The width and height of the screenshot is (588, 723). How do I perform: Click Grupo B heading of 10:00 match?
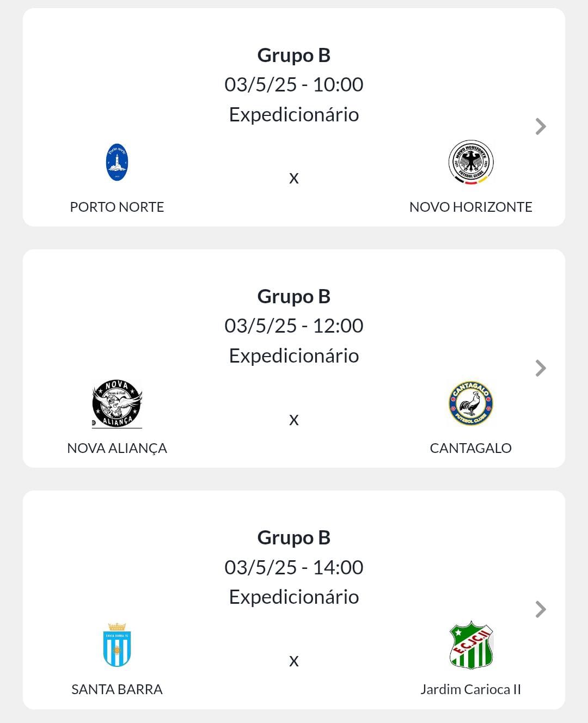294,55
